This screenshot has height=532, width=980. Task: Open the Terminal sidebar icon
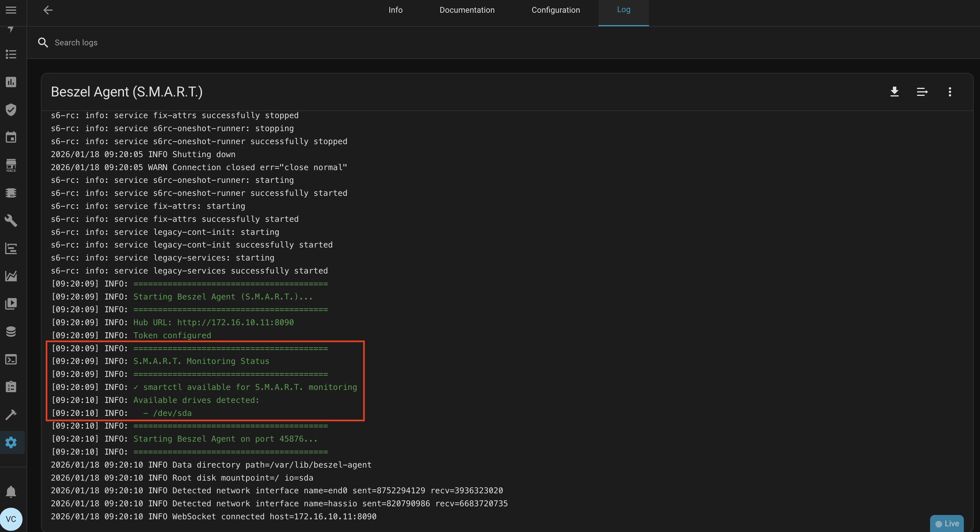(x=11, y=359)
